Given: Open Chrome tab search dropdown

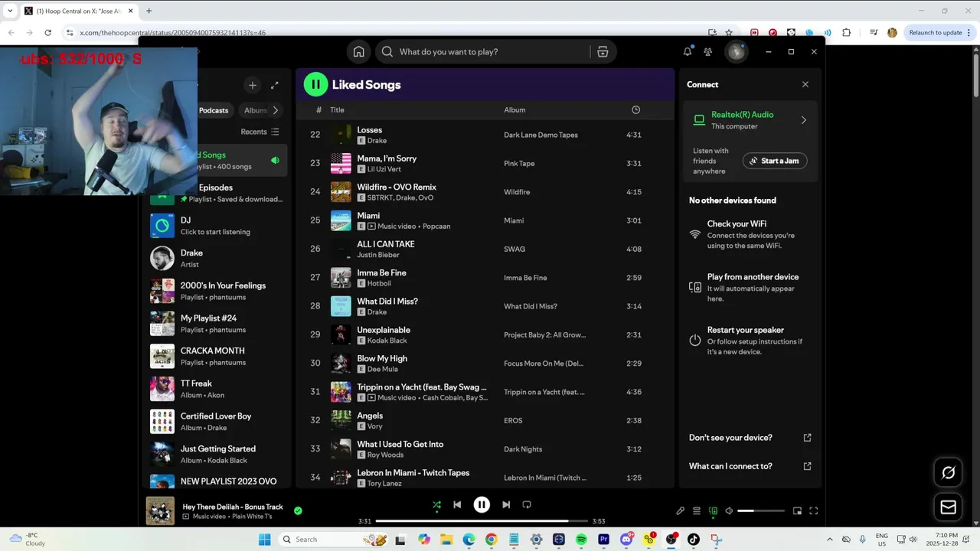Looking at the screenshot, I should 10,11.
